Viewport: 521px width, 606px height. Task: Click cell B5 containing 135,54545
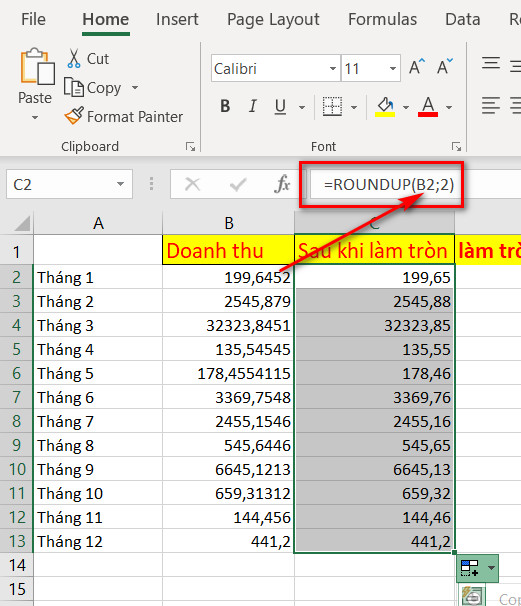(x=228, y=349)
